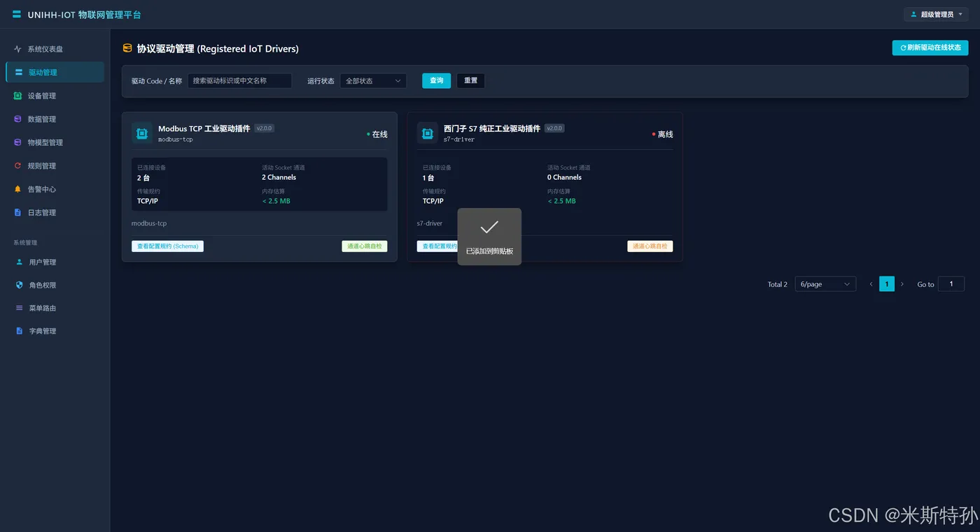The width and height of the screenshot is (980, 532).
Task: Click the next page arrow
Action: pos(902,284)
